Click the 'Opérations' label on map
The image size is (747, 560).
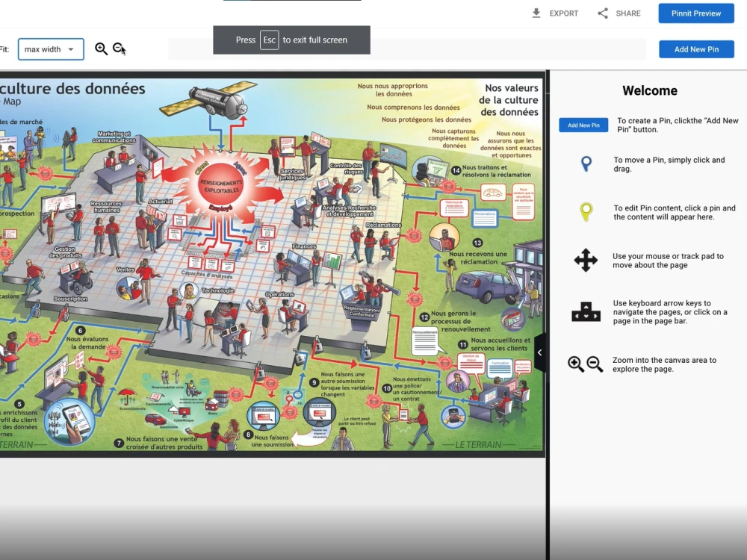pyautogui.click(x=279, y=294)
